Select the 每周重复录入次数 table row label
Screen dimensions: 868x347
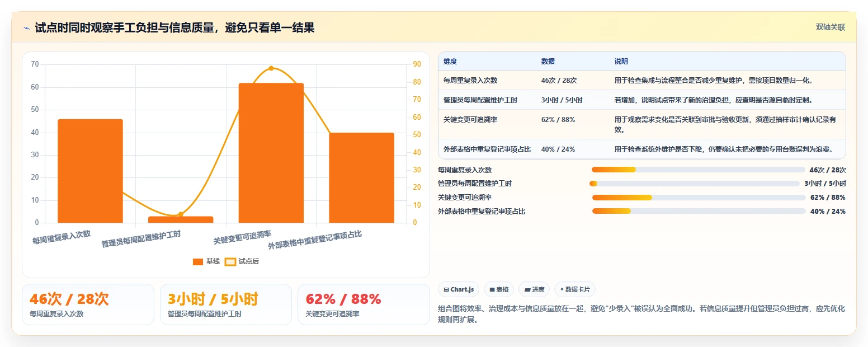coord(470,81)
